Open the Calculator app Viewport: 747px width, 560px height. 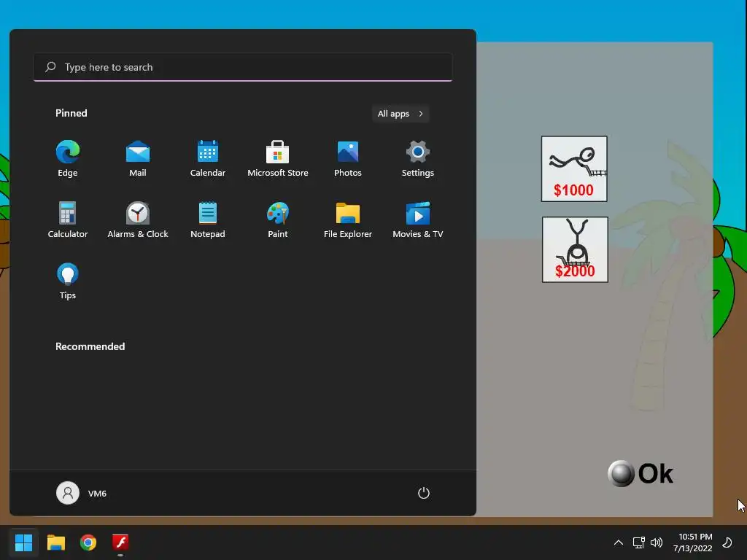pyautogui.click(x=68, y=219)
